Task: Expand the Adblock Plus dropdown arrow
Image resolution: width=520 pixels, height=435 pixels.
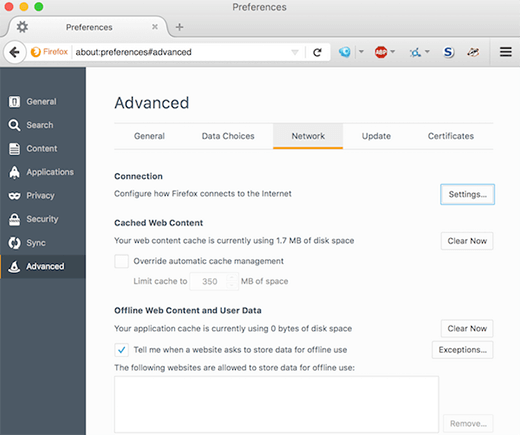Action: 393,51
